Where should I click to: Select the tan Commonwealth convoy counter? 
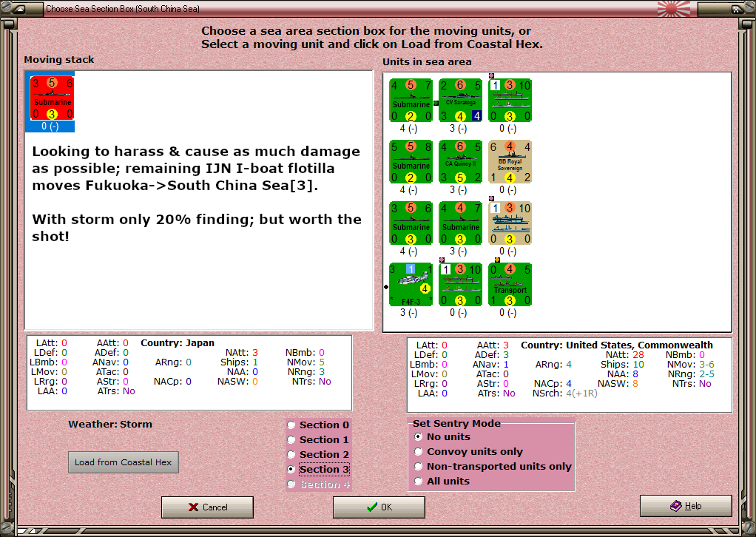pyautogui.click(x=510, y=223)
